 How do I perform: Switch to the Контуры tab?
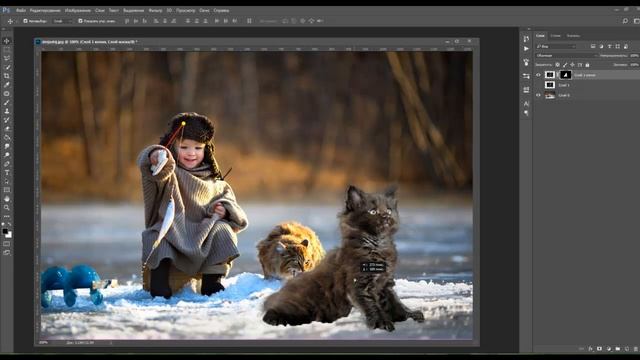pyautogui.click(x=573, y=36)
